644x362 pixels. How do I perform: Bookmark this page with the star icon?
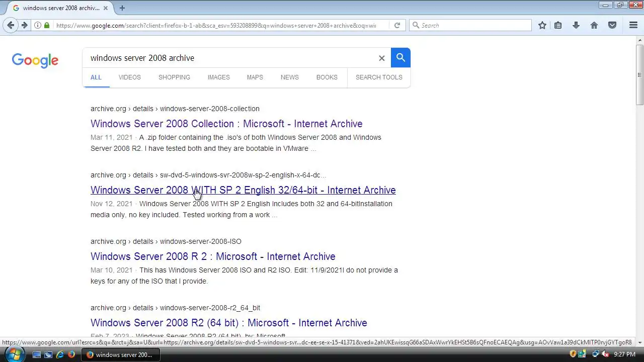pyautogui.click(x=542, y=25)
